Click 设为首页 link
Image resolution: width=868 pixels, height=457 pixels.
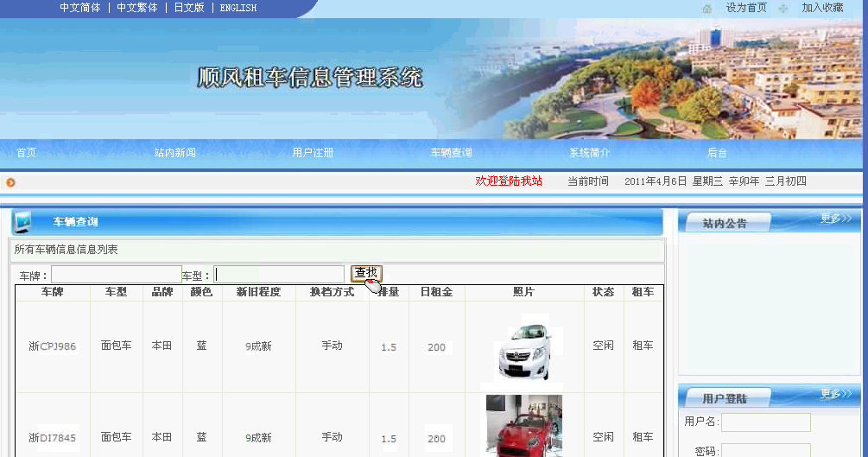click(746, 8)
